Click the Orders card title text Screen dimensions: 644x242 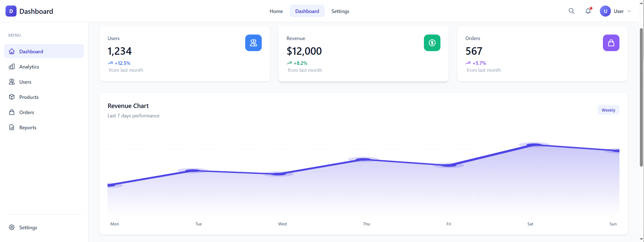[x=473, y=38]
